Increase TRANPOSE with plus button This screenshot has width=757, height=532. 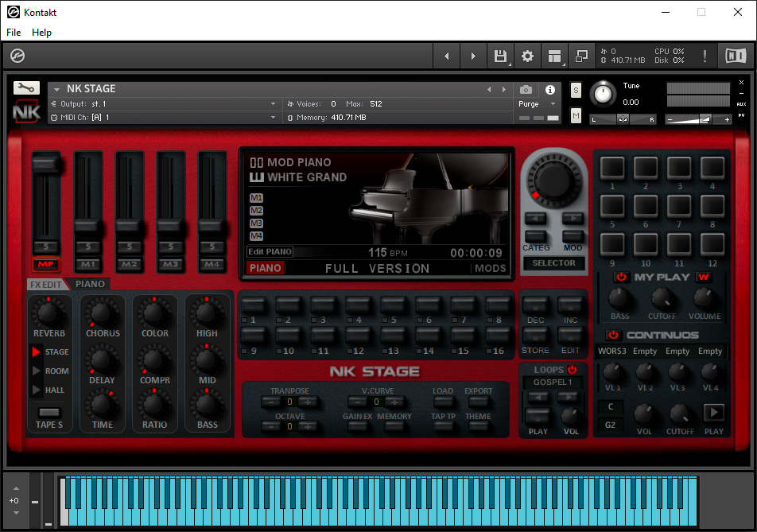coord(308,402)
